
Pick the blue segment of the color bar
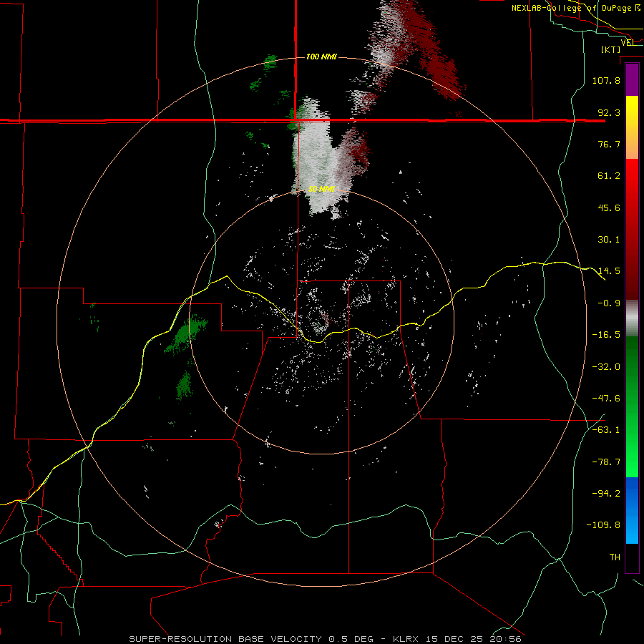click(x=632, y=510)
